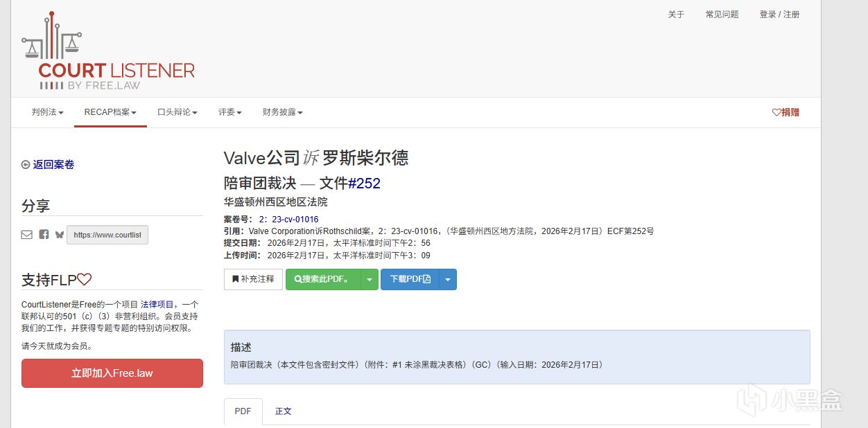
Task: Open the 关于 page link
Action: coord(676,15)
